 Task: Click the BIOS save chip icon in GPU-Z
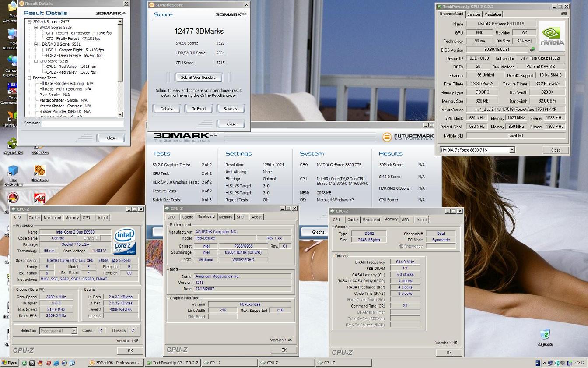click(532, 50)
